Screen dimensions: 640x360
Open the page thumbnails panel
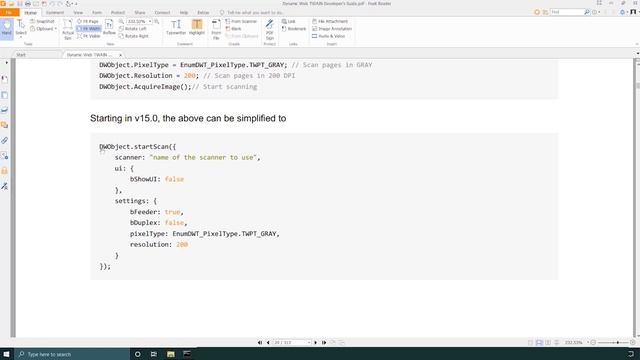coord(4,95)
